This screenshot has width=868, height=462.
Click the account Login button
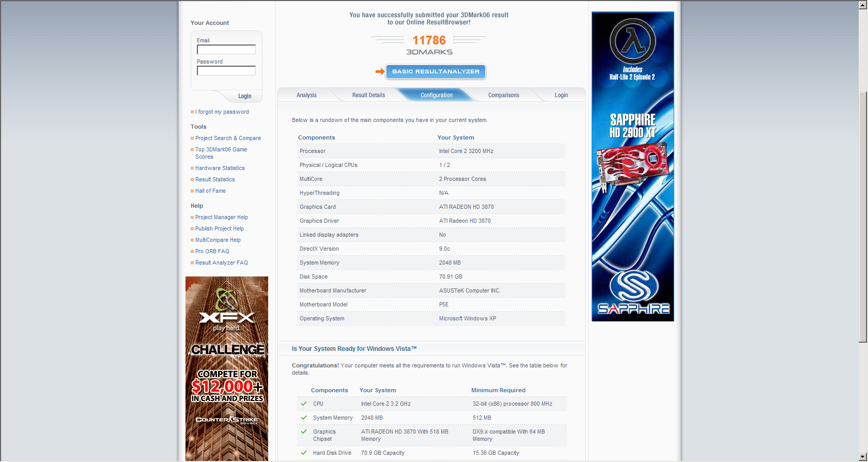[x=244, y=96]
